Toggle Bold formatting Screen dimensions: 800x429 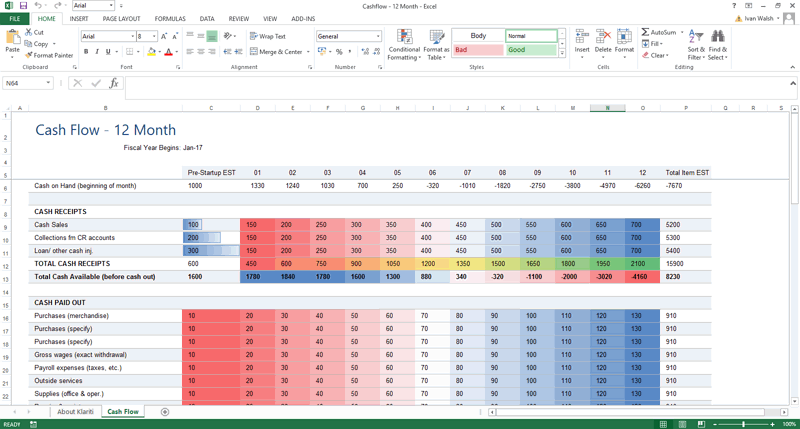(x=85, y=52)
